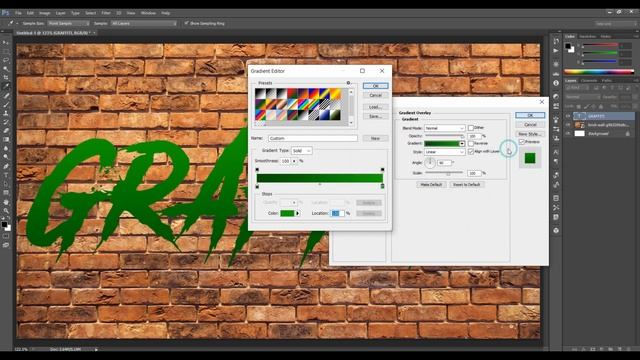Image resolution: width=640 pixels, height=360 pixels.
Task: Toggle the Preview checkbox in Layer Style
Action: 522,142
